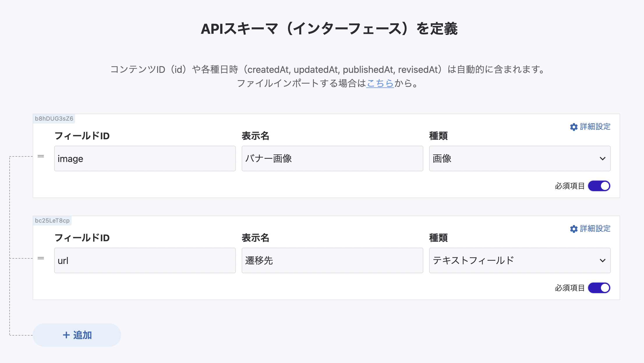Click gear icon for url field settings
The width and height of the screenshot is (644, 363).
[x=574, y=229]
